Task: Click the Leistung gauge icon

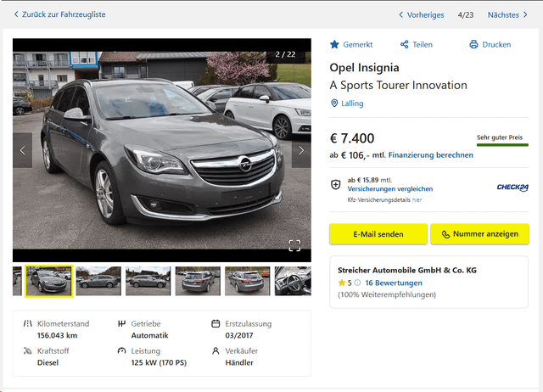Action: click(x=121, y=350)
